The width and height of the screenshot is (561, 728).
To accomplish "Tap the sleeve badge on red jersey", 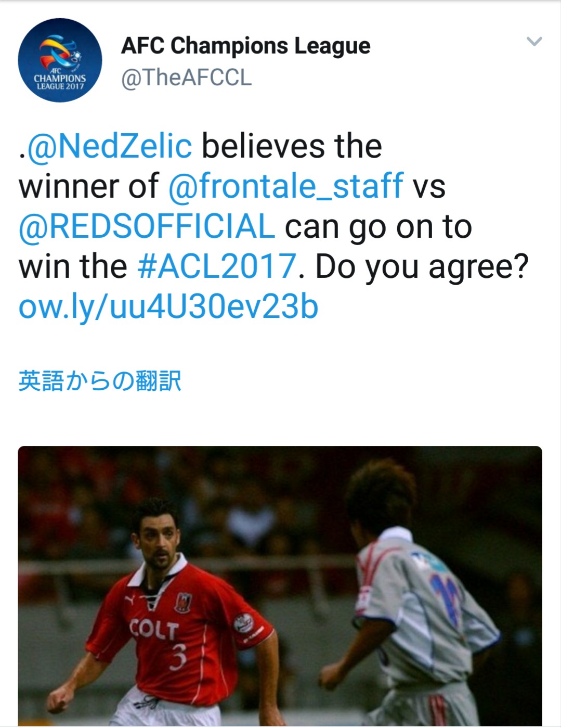I will [242, 623].
